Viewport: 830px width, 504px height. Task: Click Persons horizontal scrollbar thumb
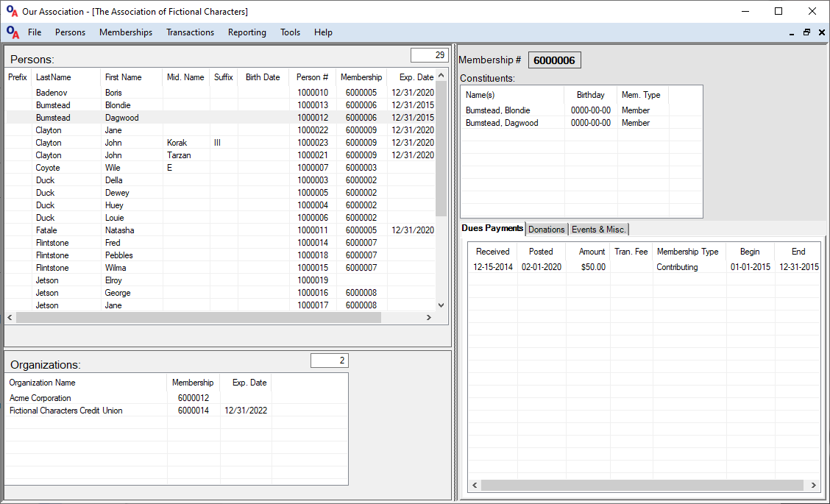(x=199, y=318)
